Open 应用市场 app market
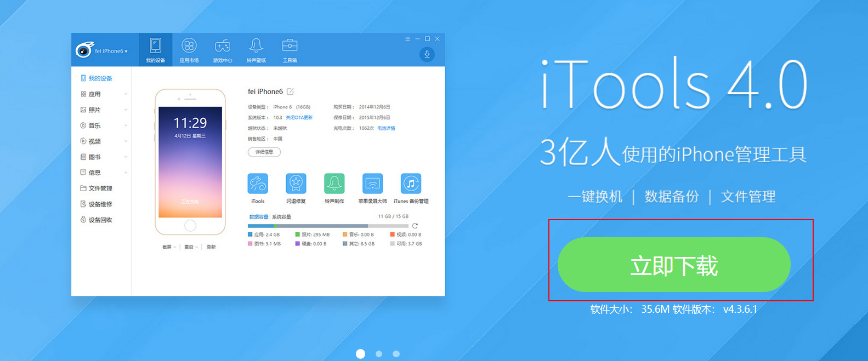The height and width of the screenshot is (361, 868). (x=189, y=50)
